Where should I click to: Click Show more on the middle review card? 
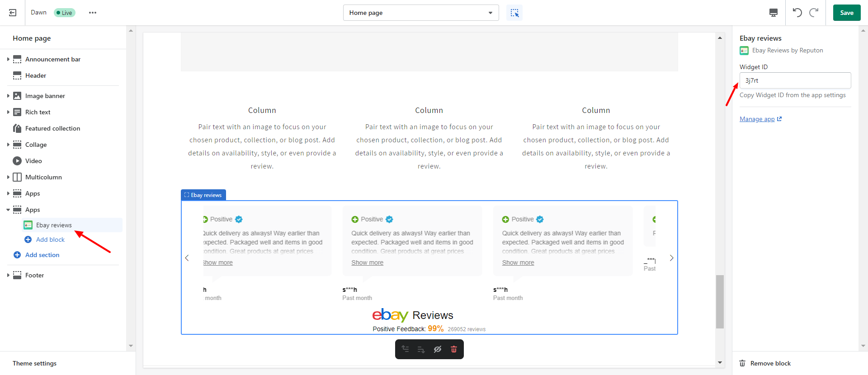click(367, 262)
